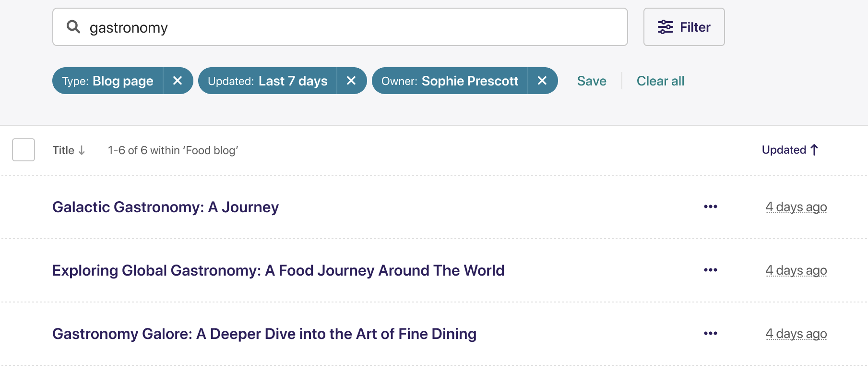This screenshot has height=375, width=868.
Task: Open more actions for Exploring Global Gastronomy
Action: [710, 270]
